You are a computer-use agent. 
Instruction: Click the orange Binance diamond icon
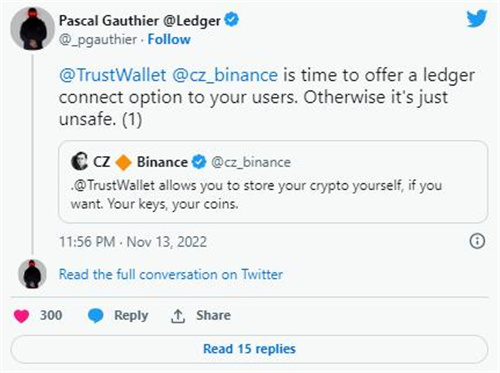point(123,163)
